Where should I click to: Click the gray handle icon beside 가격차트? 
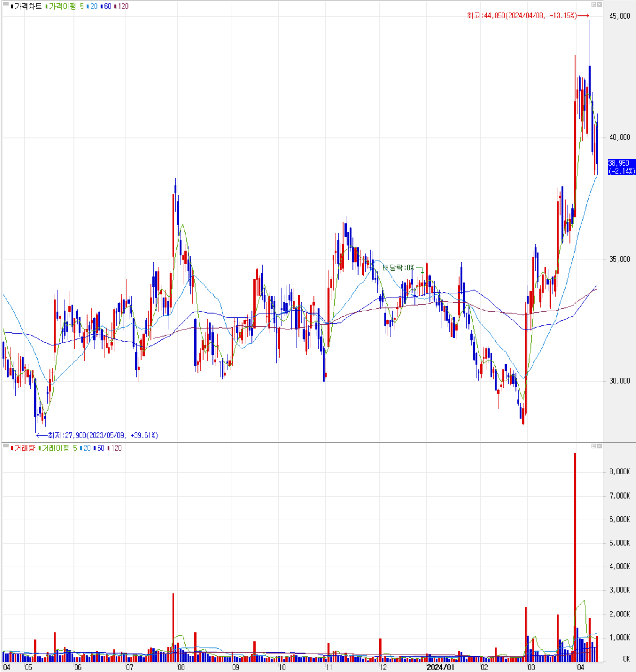click(6, 4)
